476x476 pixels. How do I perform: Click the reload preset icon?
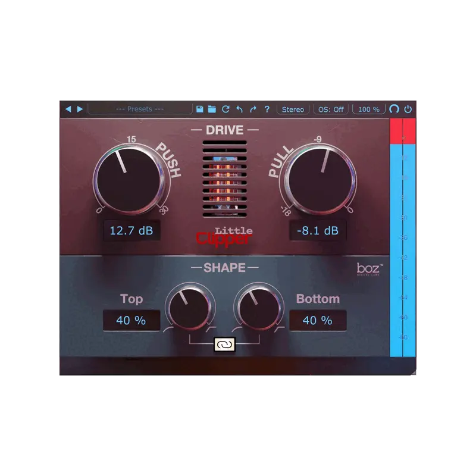(x=226, y=109)
